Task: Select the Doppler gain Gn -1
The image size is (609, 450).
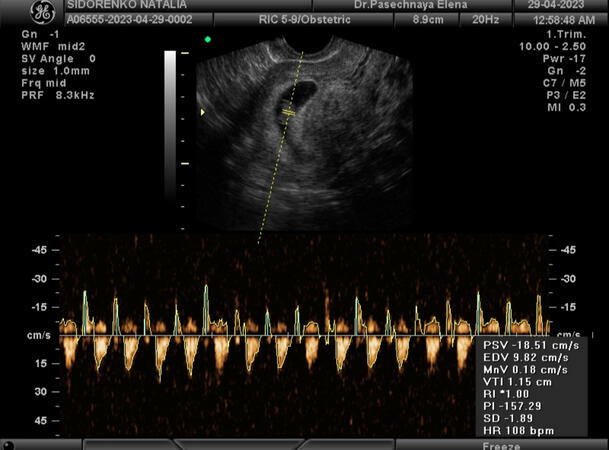Action: point(40,34)
